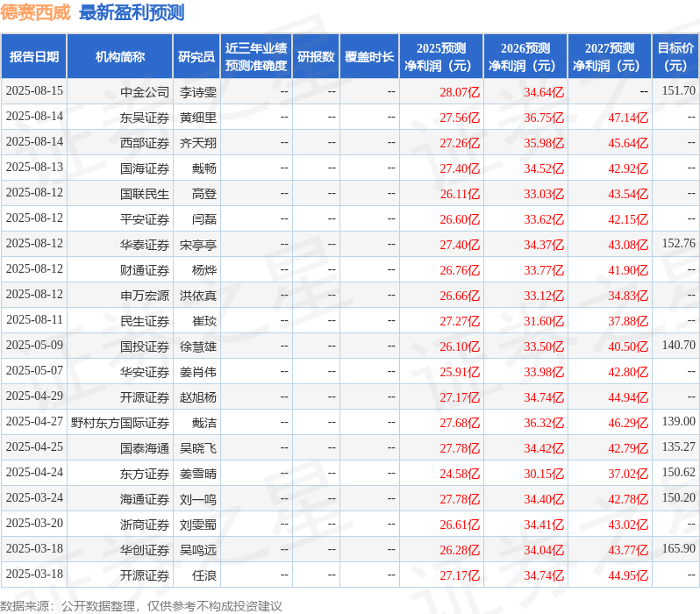
Task: Click the 28.07亿 profit value
Action: click(460, 92)
